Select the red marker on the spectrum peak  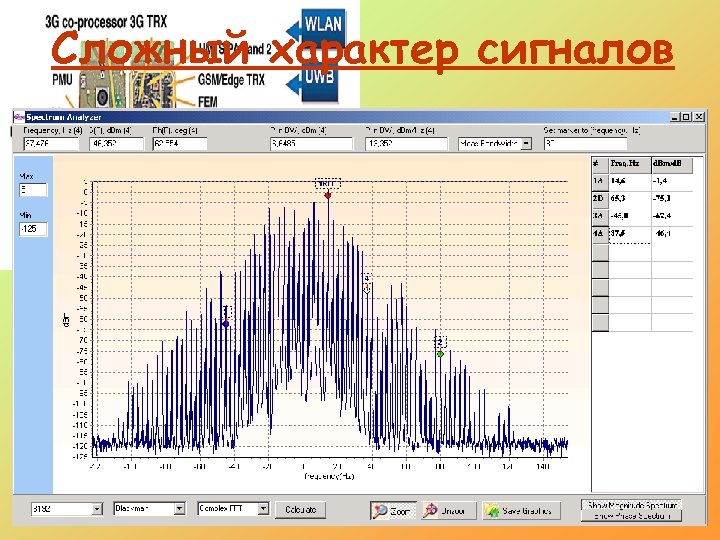click(327, 196)
